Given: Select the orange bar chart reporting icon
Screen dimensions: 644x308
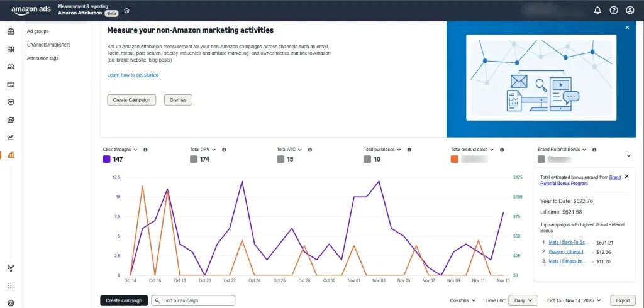Looking at the screenshot, I should pos(11,155).
